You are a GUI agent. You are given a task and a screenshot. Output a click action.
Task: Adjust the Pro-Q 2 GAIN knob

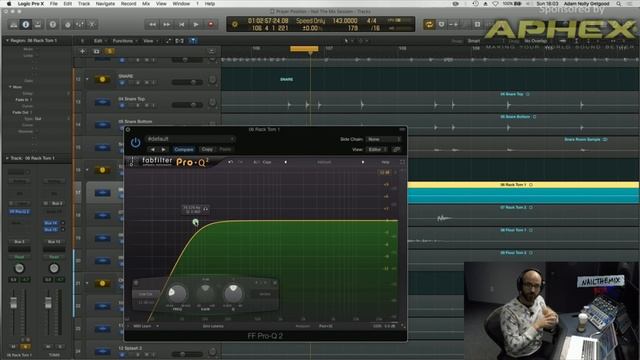click(x=205, y=292)
